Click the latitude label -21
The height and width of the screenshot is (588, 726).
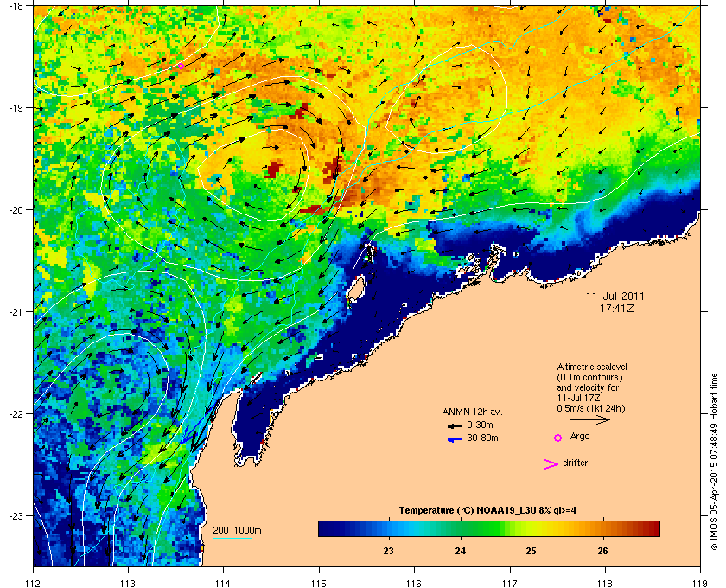point(16,311)
